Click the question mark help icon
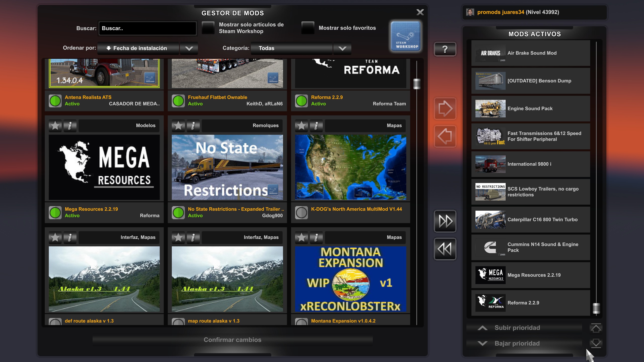The image size is (644, 362). pos(445,49)
